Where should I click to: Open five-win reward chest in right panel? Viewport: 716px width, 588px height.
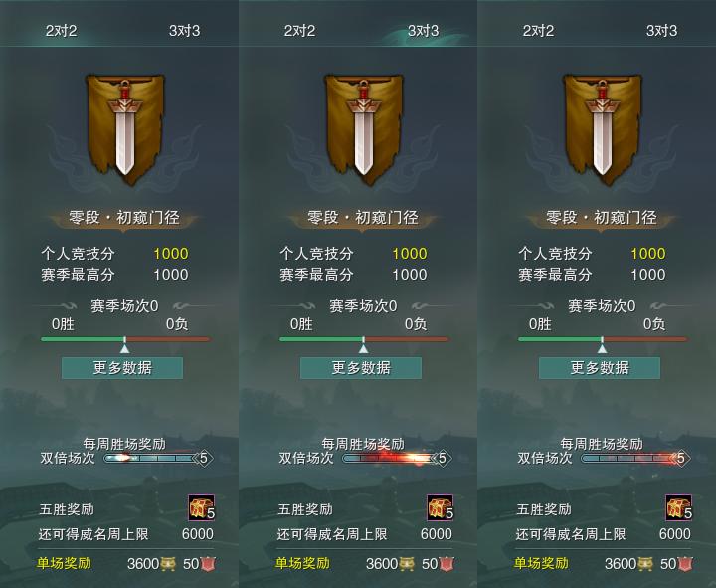(678, 508)
